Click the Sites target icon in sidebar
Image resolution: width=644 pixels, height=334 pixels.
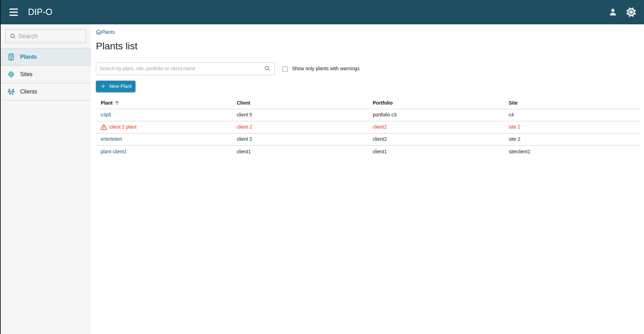[11, 74]
